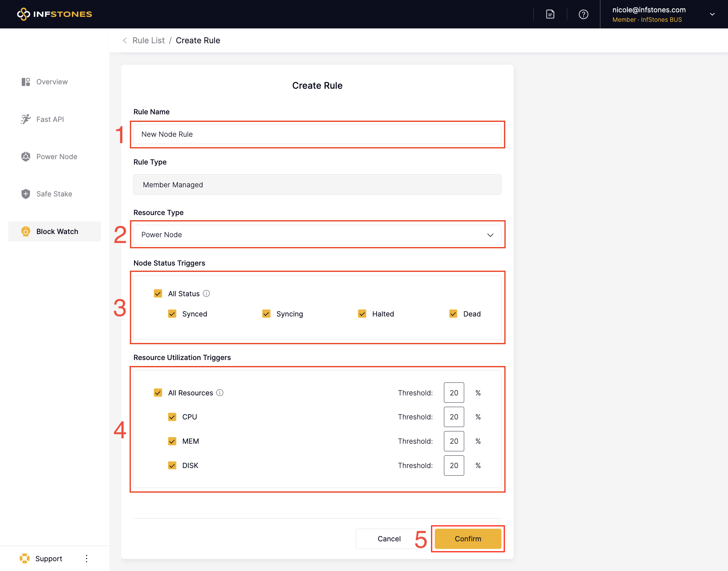728x571 pixels.
Task: Go to Safe Stake section
Action: point(54,194)
